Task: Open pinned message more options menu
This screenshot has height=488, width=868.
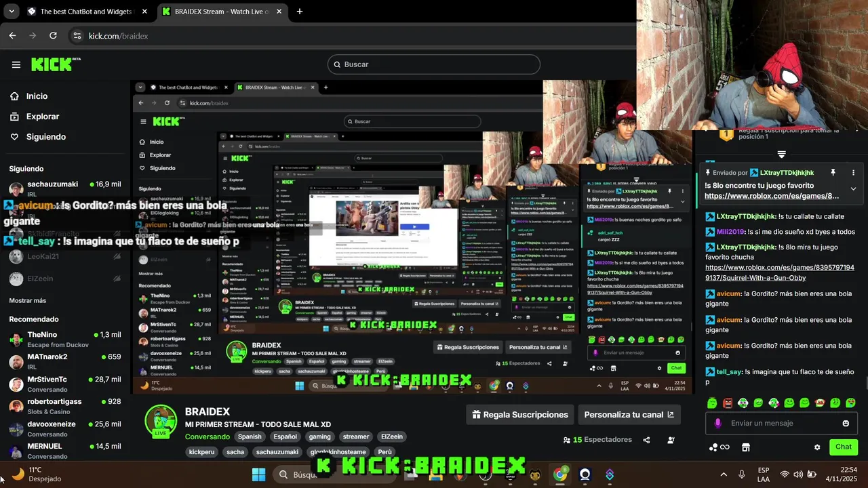Action: 853,173
